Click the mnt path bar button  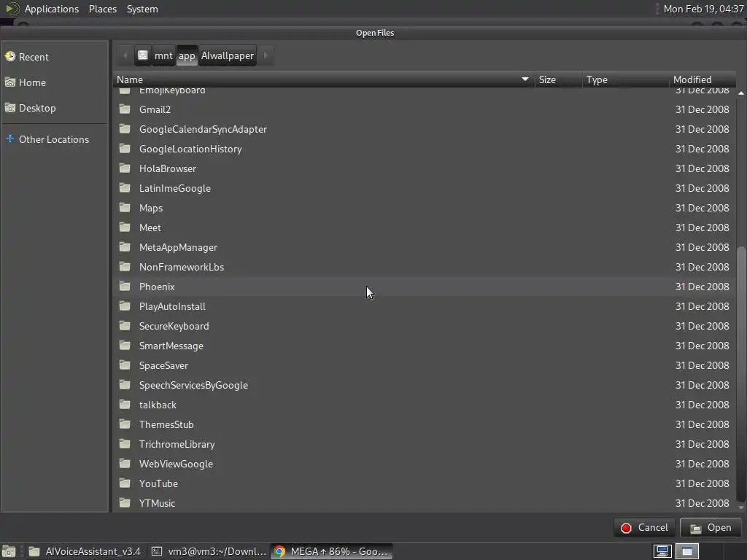tap(163, 55)
